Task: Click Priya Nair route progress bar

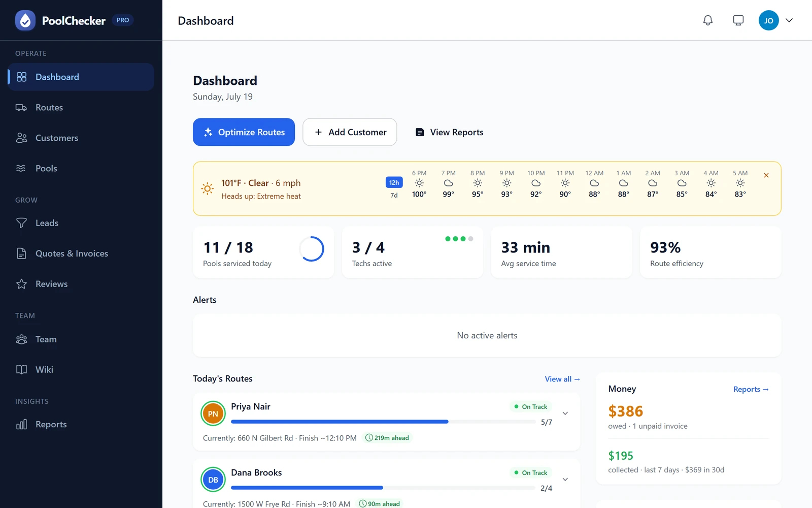Action: 383,422
